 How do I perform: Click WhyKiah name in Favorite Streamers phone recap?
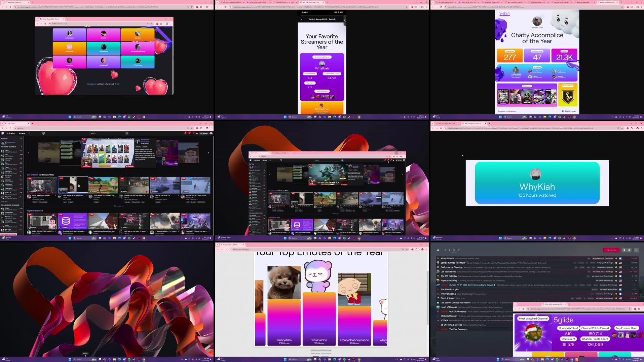pyautogui.click(x=322, y=68)
